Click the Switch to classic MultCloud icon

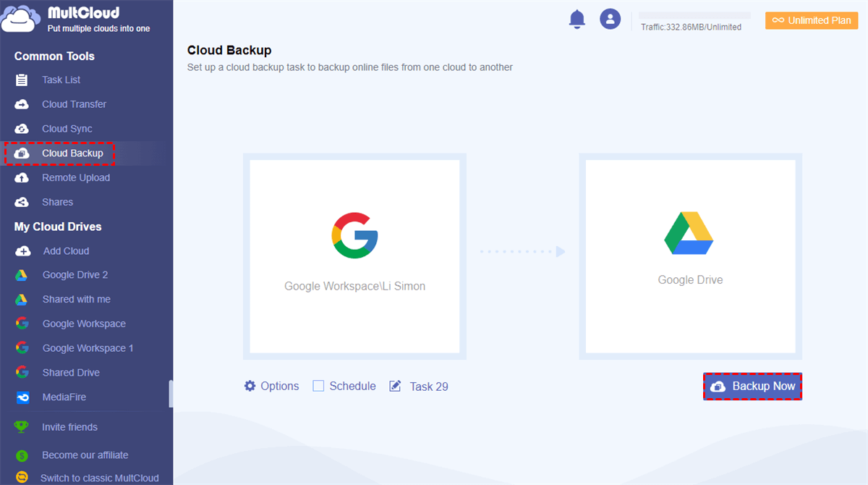click(22, 478)
